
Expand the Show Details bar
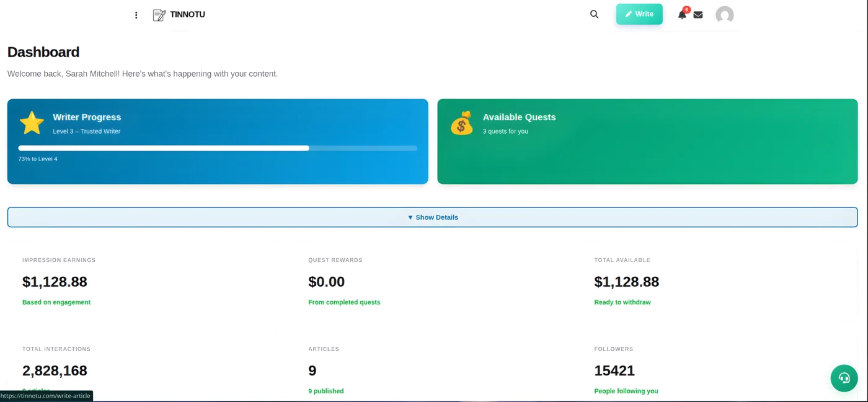pos(432,217)
